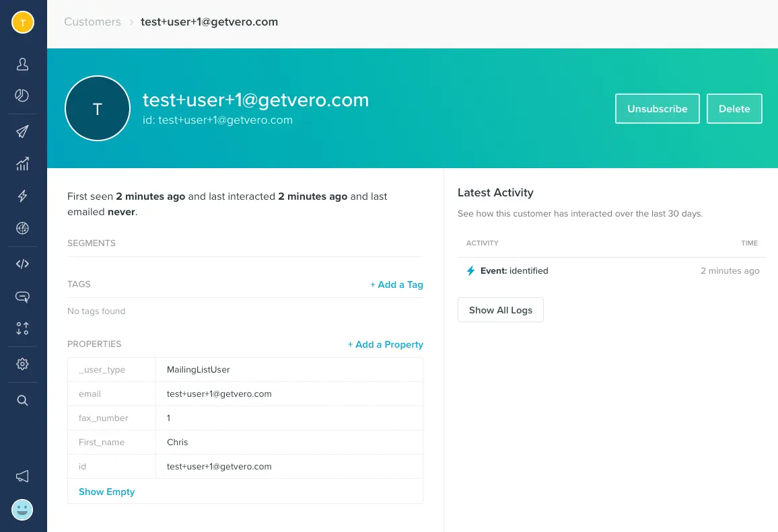The image size is (778, 532).
Task: Open search with the magnifying glass icon
Action: point(22,400)
